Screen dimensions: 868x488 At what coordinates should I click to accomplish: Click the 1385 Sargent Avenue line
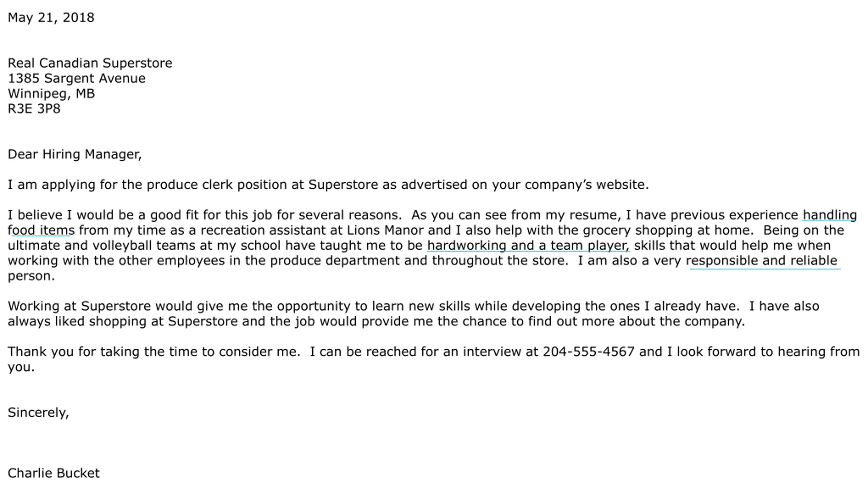[x=77, y=78]
